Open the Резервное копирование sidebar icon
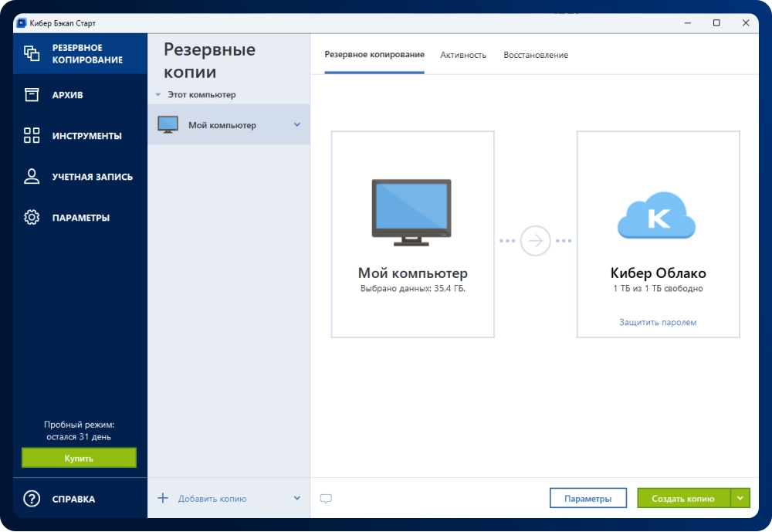Viewport: 772px width, 532px height. [32, 53]
